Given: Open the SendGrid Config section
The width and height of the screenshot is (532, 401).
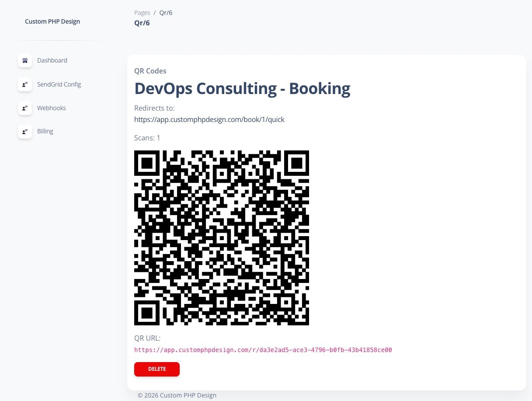Looking at the screenshot, I should (x=59, y=84).
